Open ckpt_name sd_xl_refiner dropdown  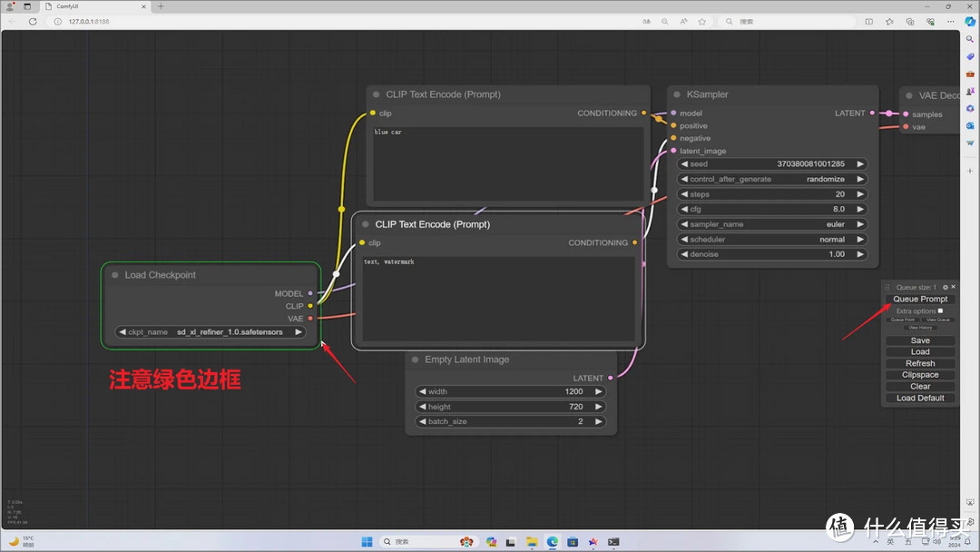[x=211, y=332]
